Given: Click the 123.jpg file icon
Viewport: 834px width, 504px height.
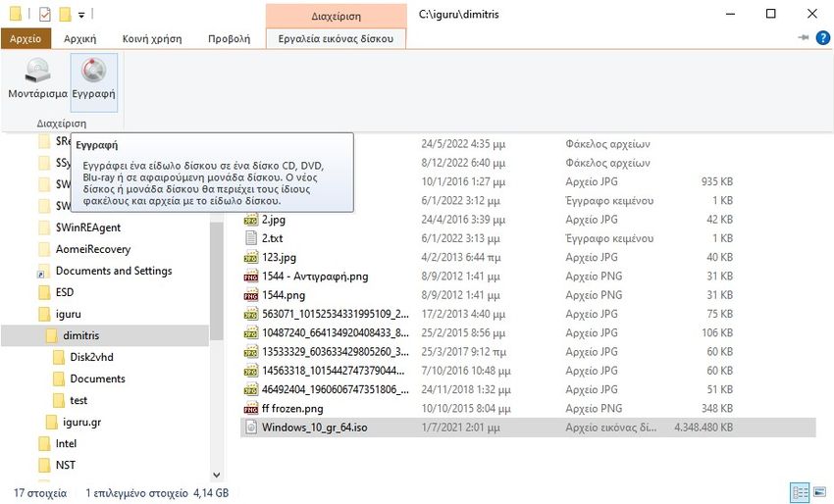Looking at the screenshot, I should coord(251,257).
